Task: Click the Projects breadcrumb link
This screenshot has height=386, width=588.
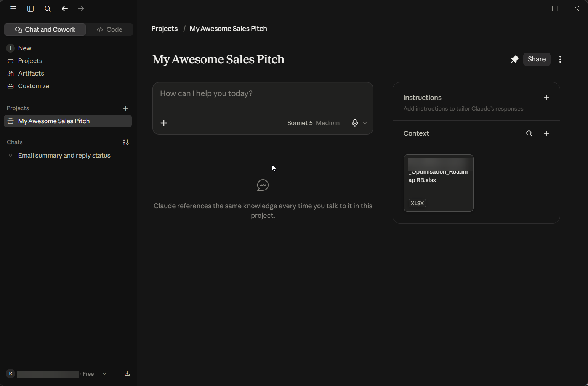Action: tap(165, 29)
